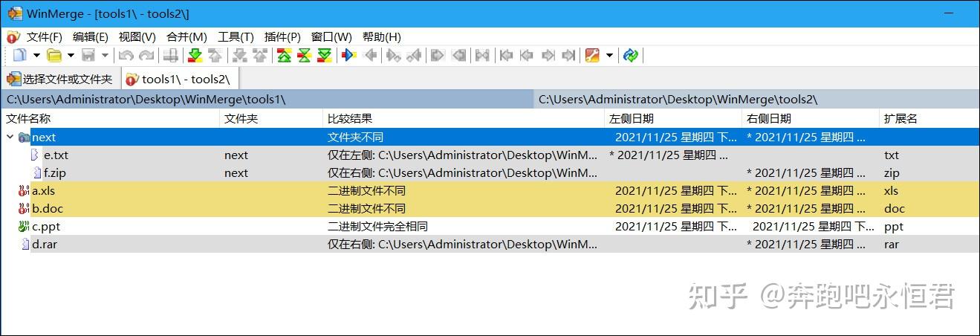Screen dimensions: 980x336
Task: Click Copy Right and Advance icon
Action: pyautogui.click(x=393, y=55)
